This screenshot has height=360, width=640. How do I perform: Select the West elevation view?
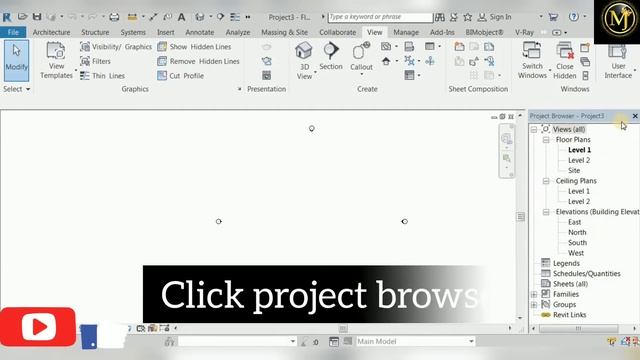coord(576,253)
